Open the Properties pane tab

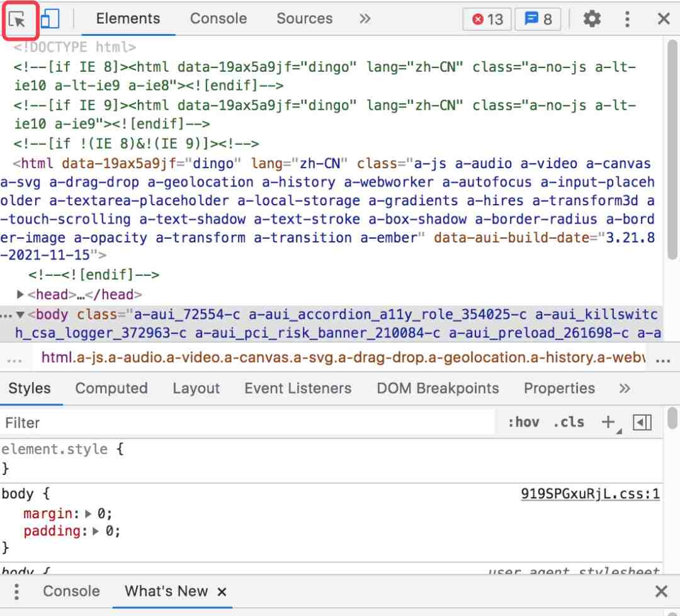[559, 388]
